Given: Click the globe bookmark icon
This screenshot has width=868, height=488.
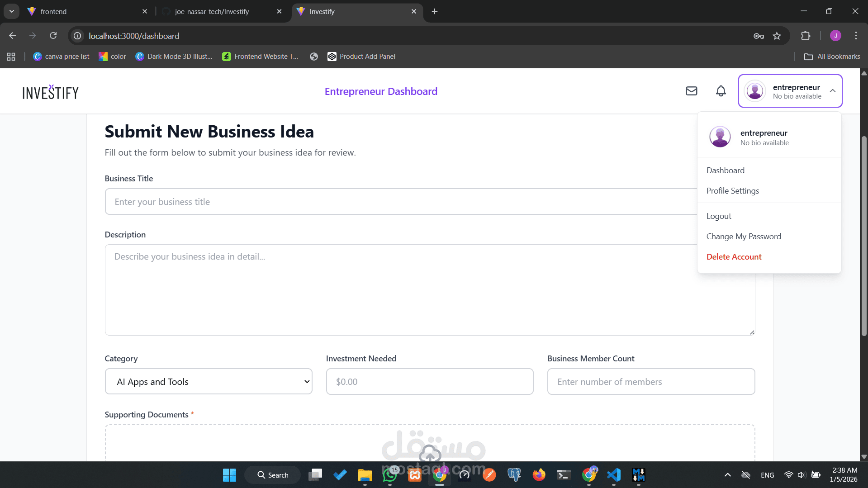Looking at the screenshot, I should (313, 57).
